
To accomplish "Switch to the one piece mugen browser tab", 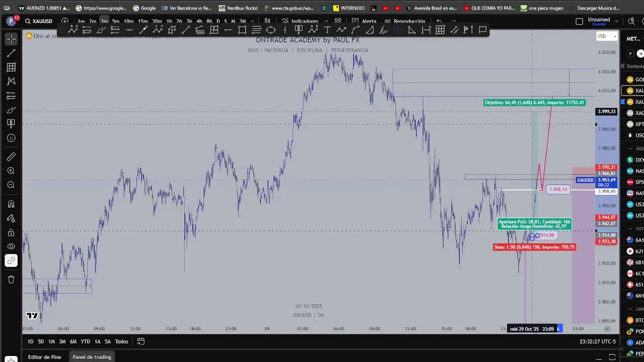I will click(541, 8).
